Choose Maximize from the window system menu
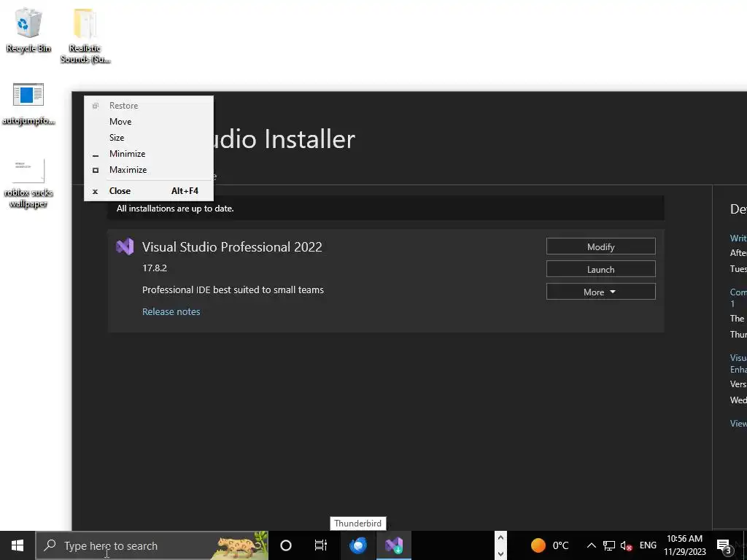Image resolution: width=747 pixels, height=560 pixels. pyautogui.click(x=149, y=169)
